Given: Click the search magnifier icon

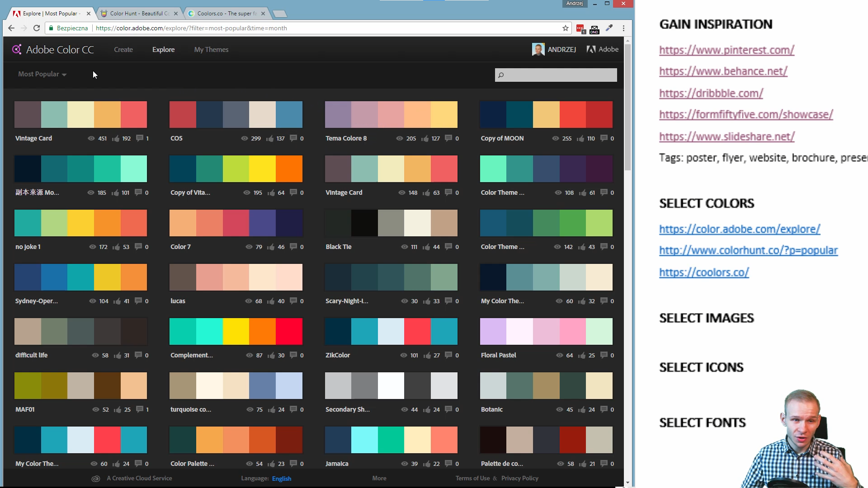Looking at the screenshot, I should (x=501, y=75).
